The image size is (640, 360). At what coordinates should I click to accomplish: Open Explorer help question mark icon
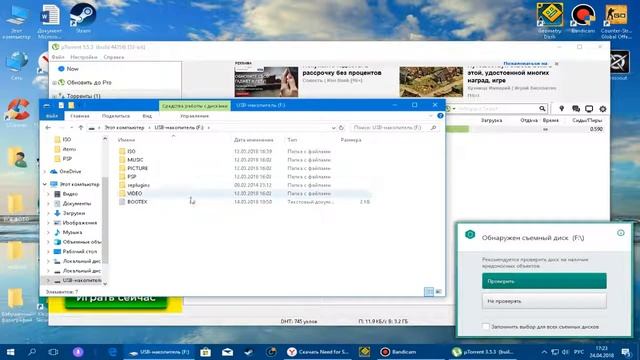click(440, 116)
